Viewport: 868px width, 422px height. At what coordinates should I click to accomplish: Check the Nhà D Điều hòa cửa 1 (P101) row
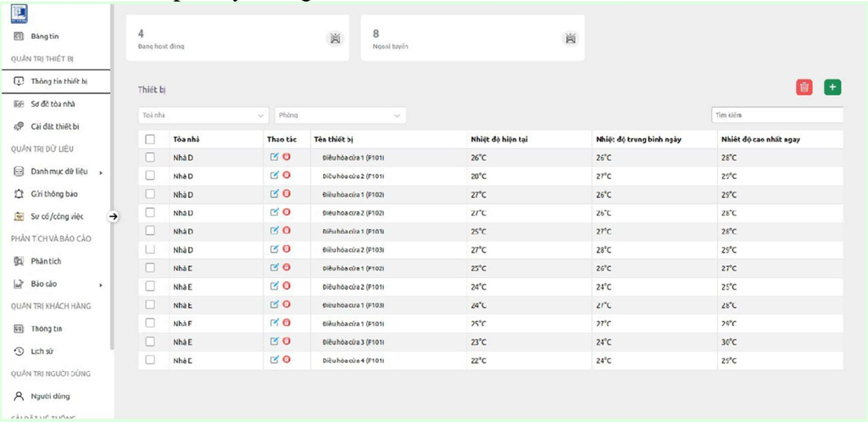coord(150,158)
